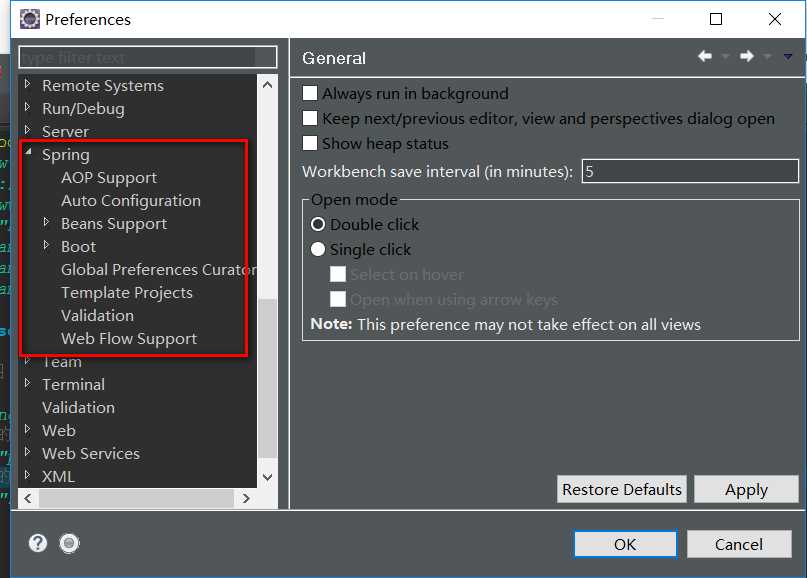Toggle the Select on hover checkbox
This screenshot has height=578, width=807.
pyautogui.click(x=338, y=274)
